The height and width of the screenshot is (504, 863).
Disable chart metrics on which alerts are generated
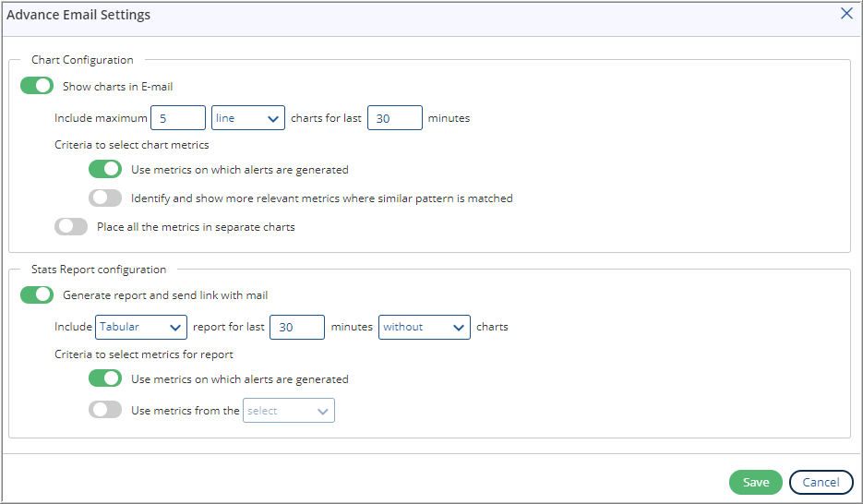(x=105, y=169)
